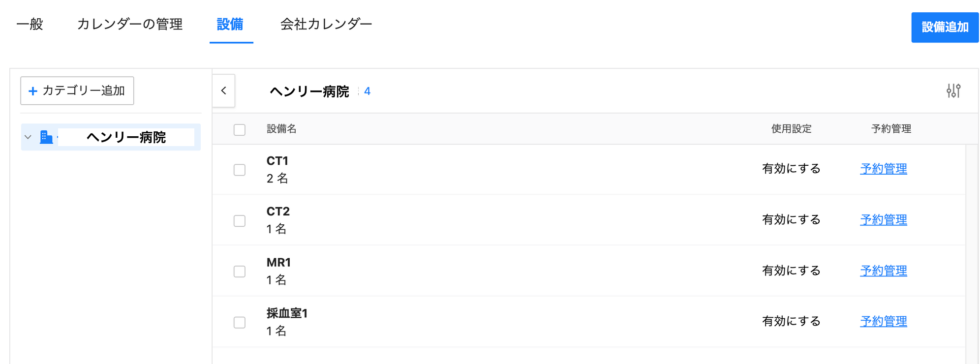
Task: Collapse the sidebar with the left arrow
Action: (x=224, y=91)
